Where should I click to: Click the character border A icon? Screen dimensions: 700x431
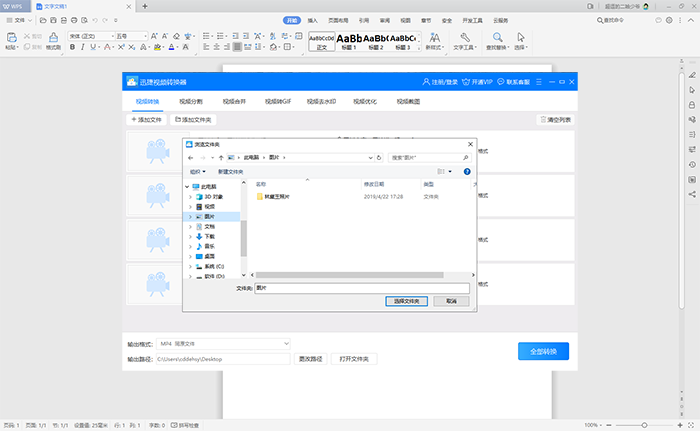tap(186, 47)
